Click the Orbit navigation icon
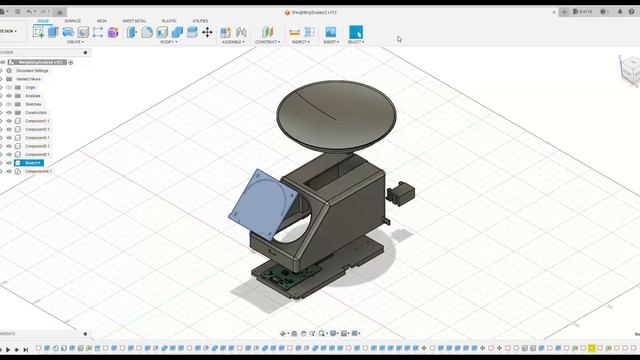640x360 pixels. click(283, 333)
